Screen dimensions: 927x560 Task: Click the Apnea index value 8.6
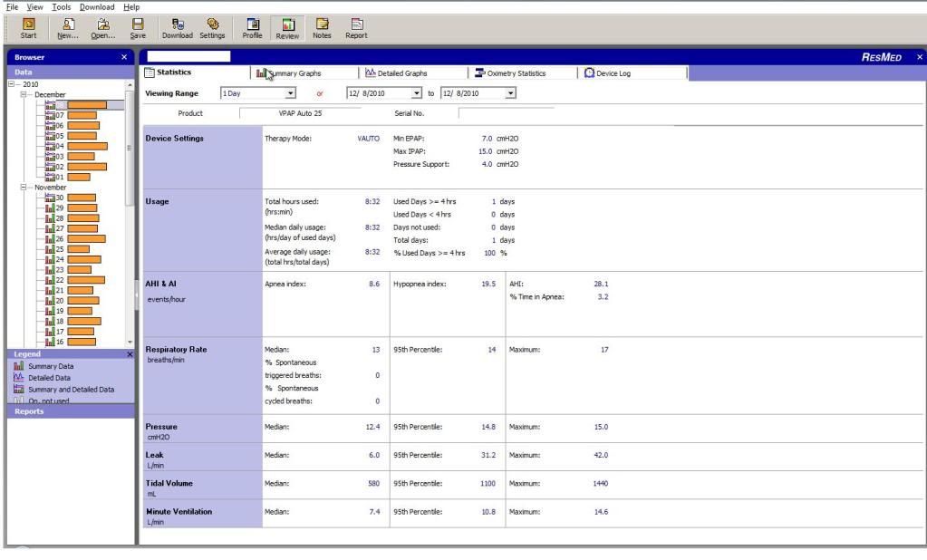click(x=374, y=284)
